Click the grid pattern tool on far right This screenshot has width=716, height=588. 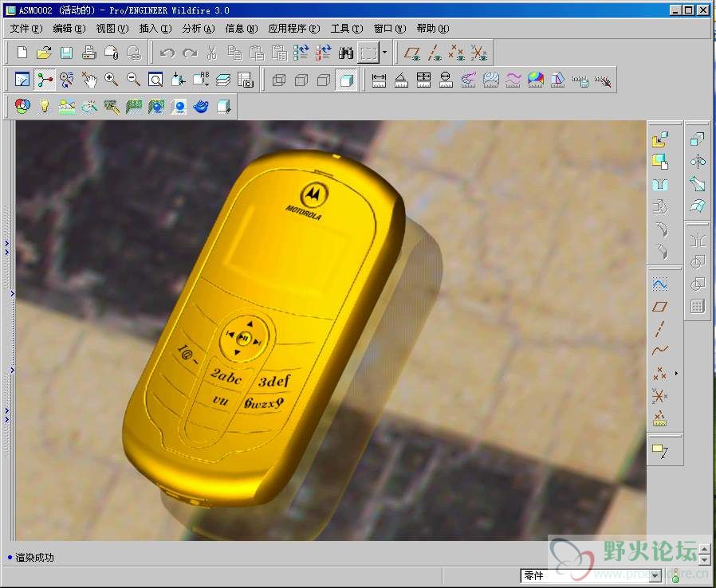698,306
